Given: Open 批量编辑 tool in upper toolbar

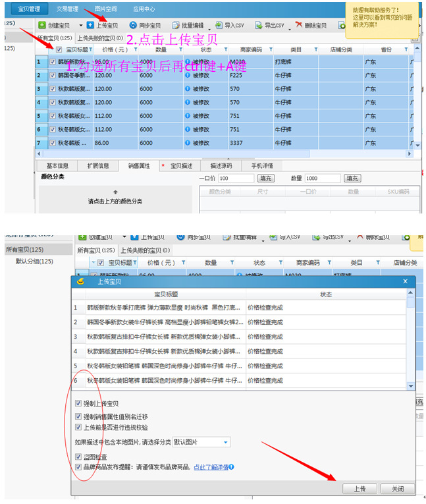Looking at the screenshot, I should click(x=188, y=26).
